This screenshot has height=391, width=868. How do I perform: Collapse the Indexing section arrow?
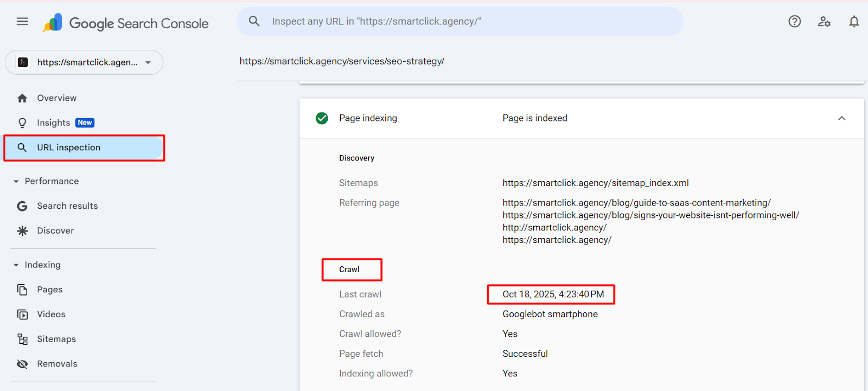[16, 265]
